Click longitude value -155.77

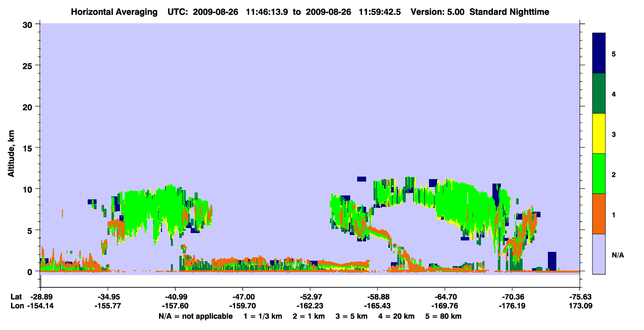click(x=107, y=306)
